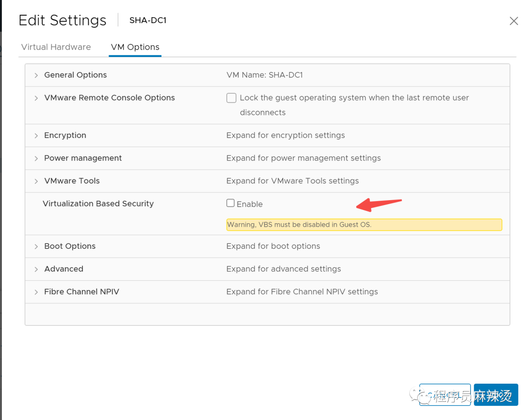The height and width of the screenshot is (420, 530).
Task: Click the Boot Options row label
Action: coord(70,246)
